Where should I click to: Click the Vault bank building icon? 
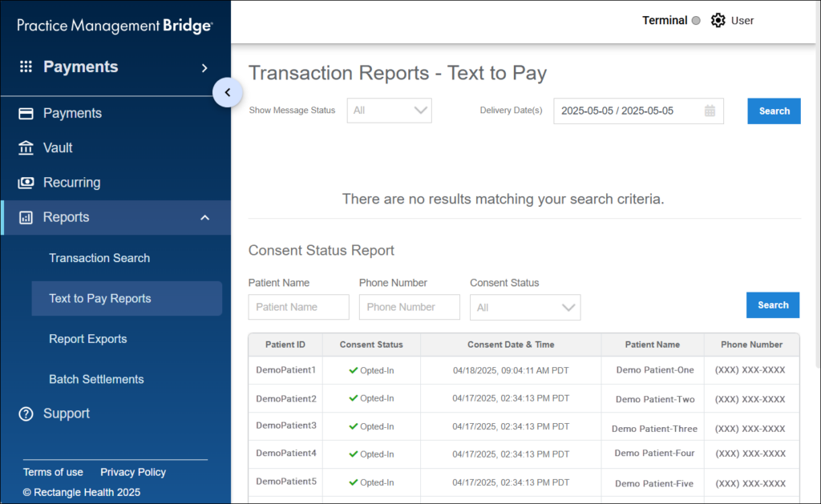pyautogui.click(x=26, y=148)
